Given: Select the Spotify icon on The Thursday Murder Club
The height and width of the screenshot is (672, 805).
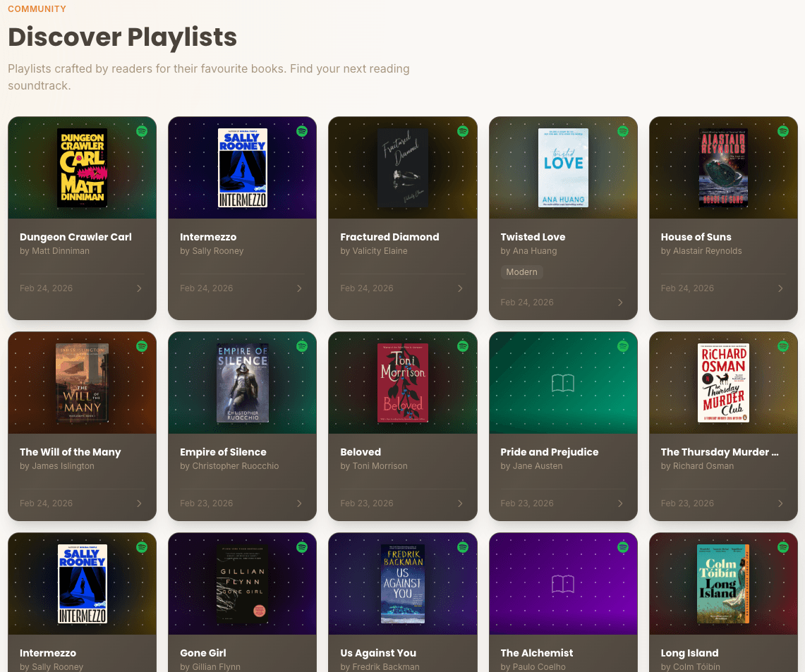Looking at the screenshot, I should [782, 347].
